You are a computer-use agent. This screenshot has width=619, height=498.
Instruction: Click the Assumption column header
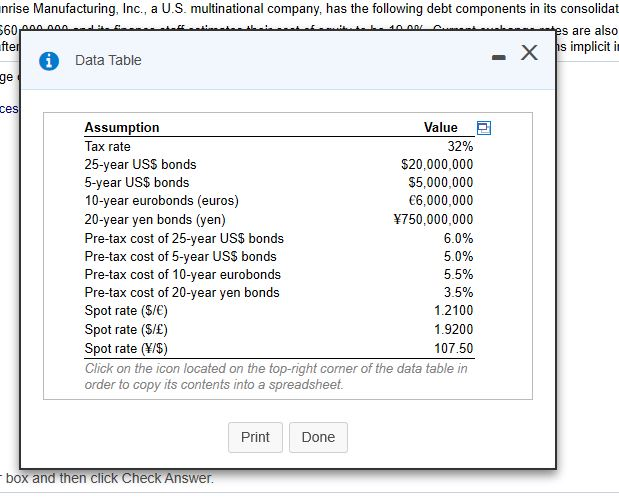pos(122,128)
